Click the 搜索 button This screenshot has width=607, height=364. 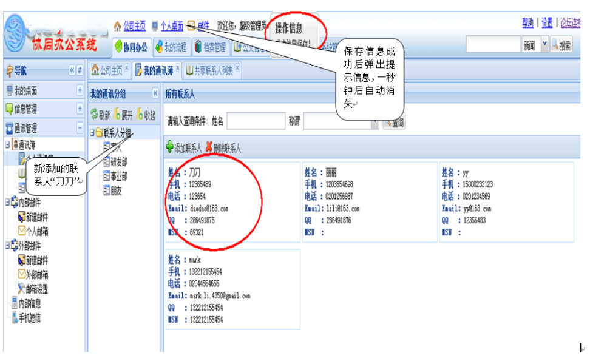(x=561, y=45)
